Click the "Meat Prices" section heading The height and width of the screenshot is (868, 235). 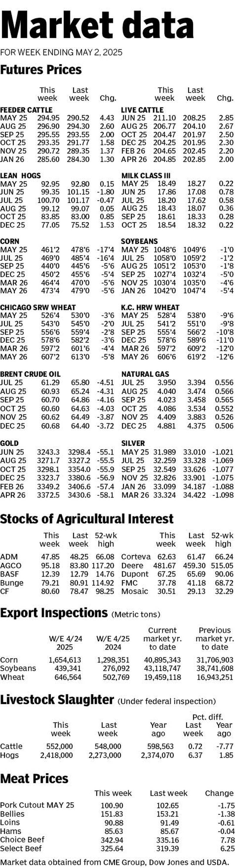click(34, 779)
